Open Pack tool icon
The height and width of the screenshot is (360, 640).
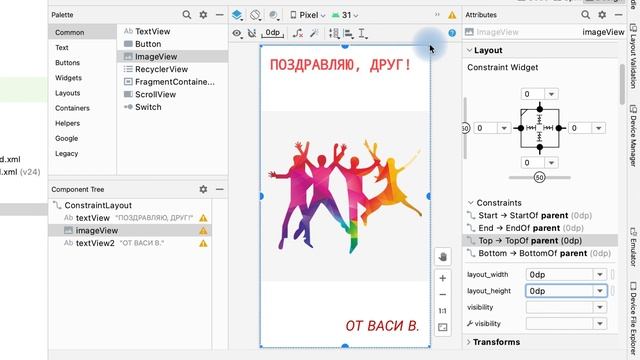pyautogui.click(x=334, y=33)
